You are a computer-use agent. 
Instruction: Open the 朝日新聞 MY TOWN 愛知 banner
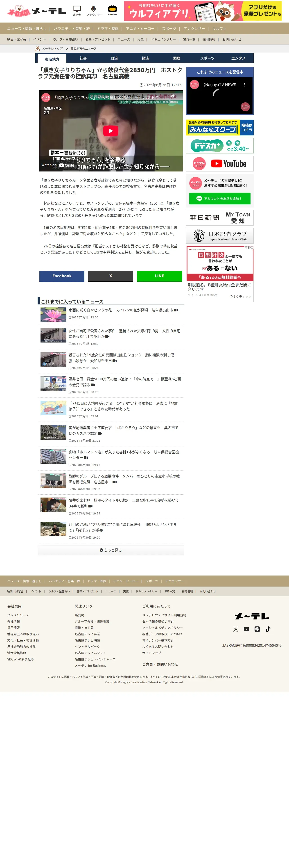pos(220,218)
